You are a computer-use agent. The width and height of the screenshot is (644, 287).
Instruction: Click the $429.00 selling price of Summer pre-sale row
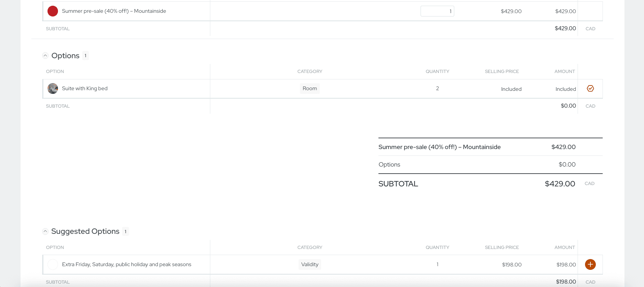pos(511,11)
